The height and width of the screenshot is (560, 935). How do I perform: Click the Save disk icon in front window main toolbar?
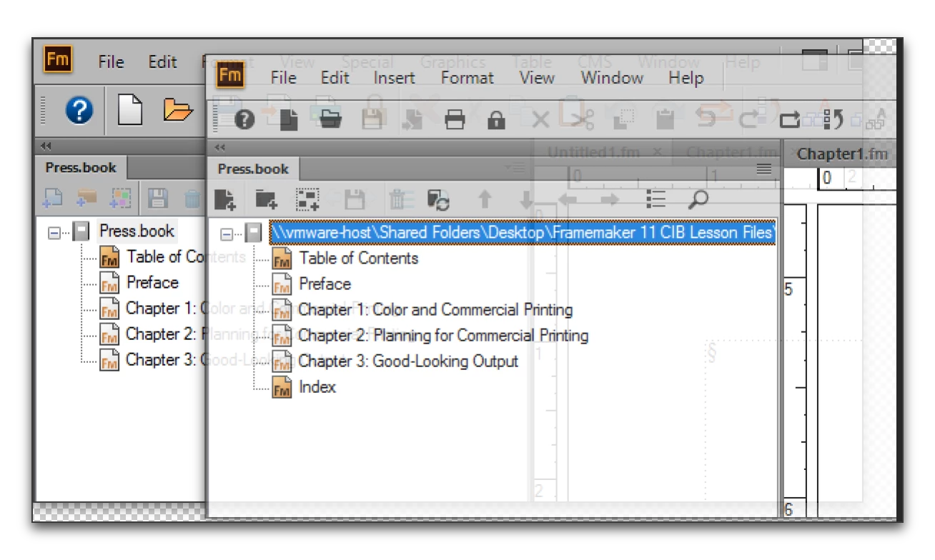click(372, 119)
